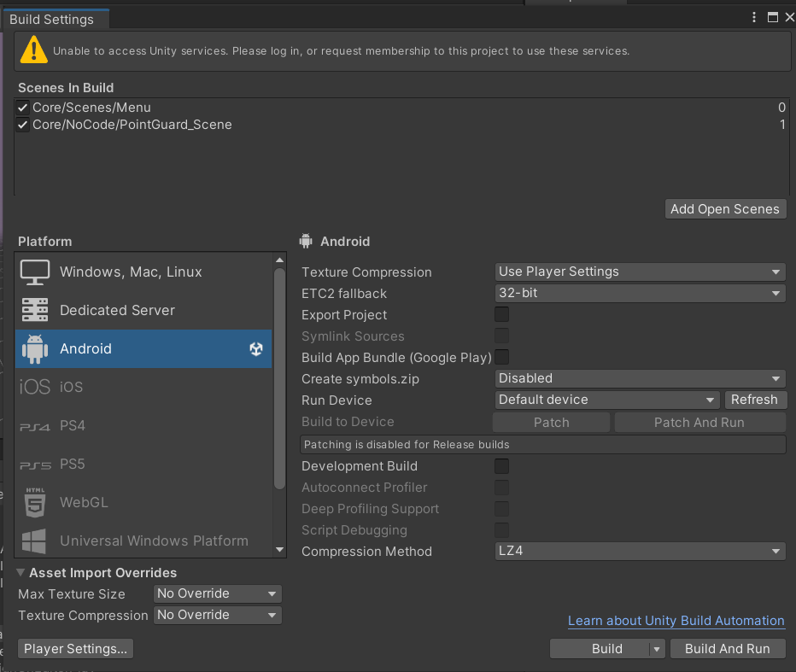Choose the PS5 platform icon
796x672 pixels.
pos(35,465)
